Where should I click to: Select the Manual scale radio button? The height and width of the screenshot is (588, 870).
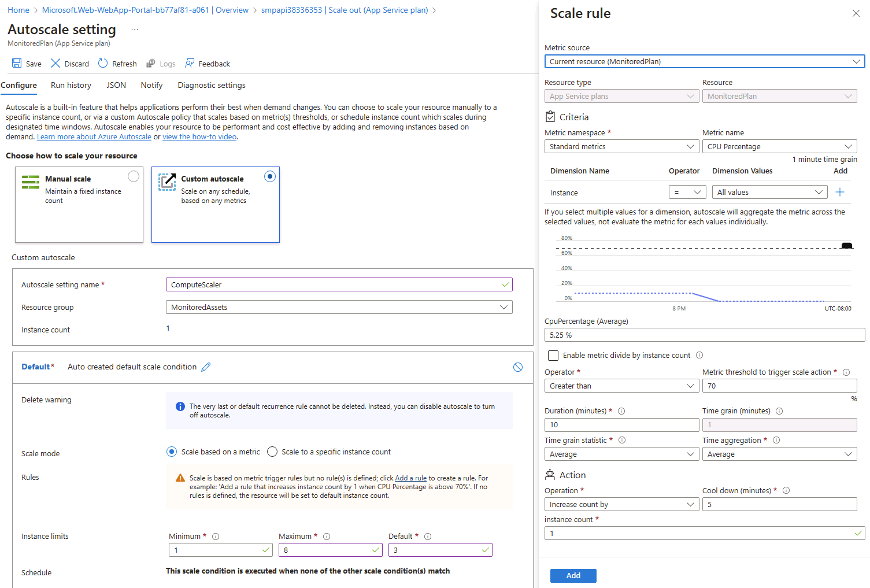tap(134, 176)
